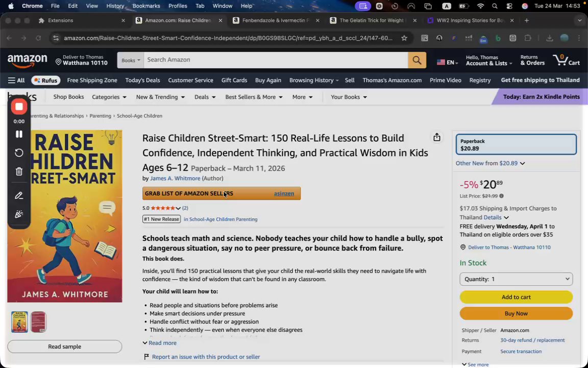
Task: Delete recording with the trash icon
Action: 19,172
